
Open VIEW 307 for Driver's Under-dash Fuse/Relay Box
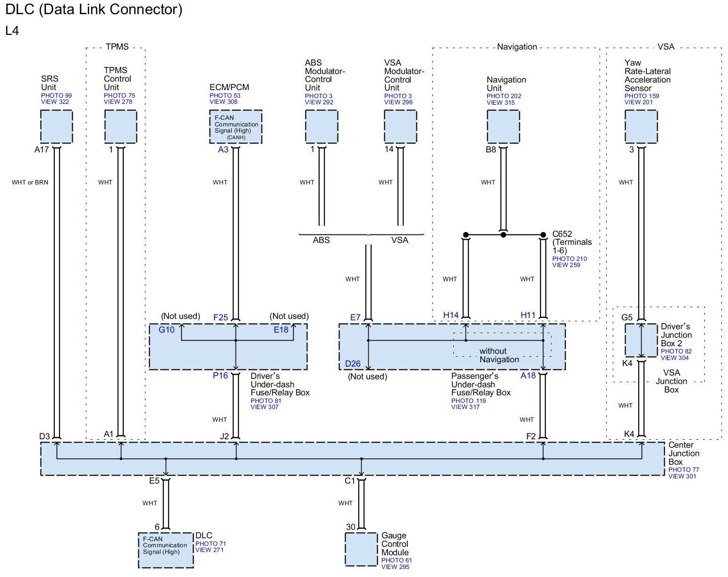pyautogui.click(x=264, y=407)
